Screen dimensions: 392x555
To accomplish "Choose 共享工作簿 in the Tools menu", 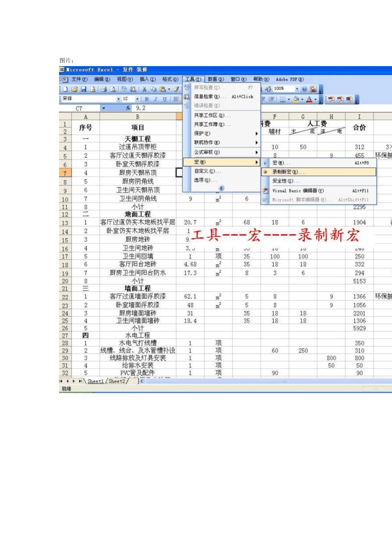I will [x=222, y=124].
